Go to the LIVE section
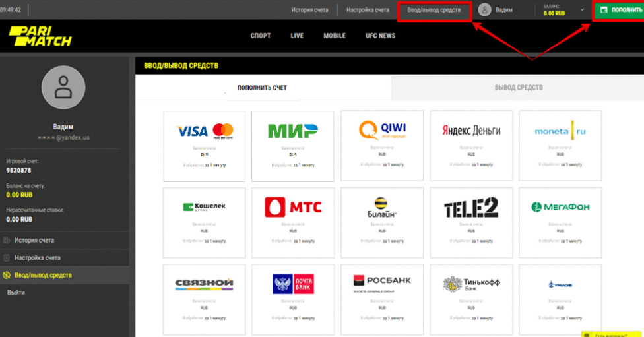This screenshot has height=337, width=644. 297,36
